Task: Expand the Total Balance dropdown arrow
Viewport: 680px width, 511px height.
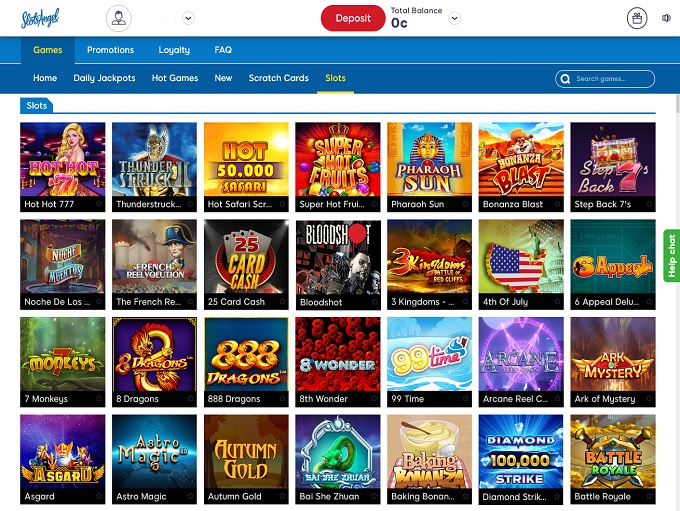Action: (x=455, y=18)
